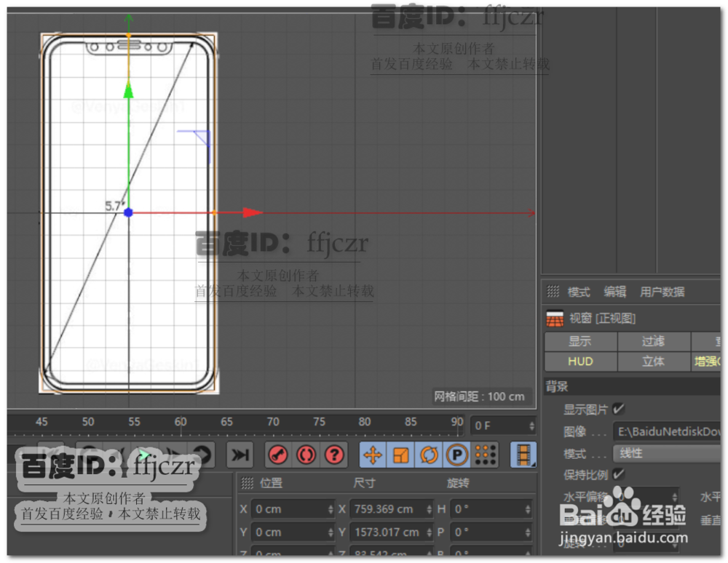Click the 背景 section header
Image resolution: width=728 pixels, height=563 pixels.
(633, 386)
